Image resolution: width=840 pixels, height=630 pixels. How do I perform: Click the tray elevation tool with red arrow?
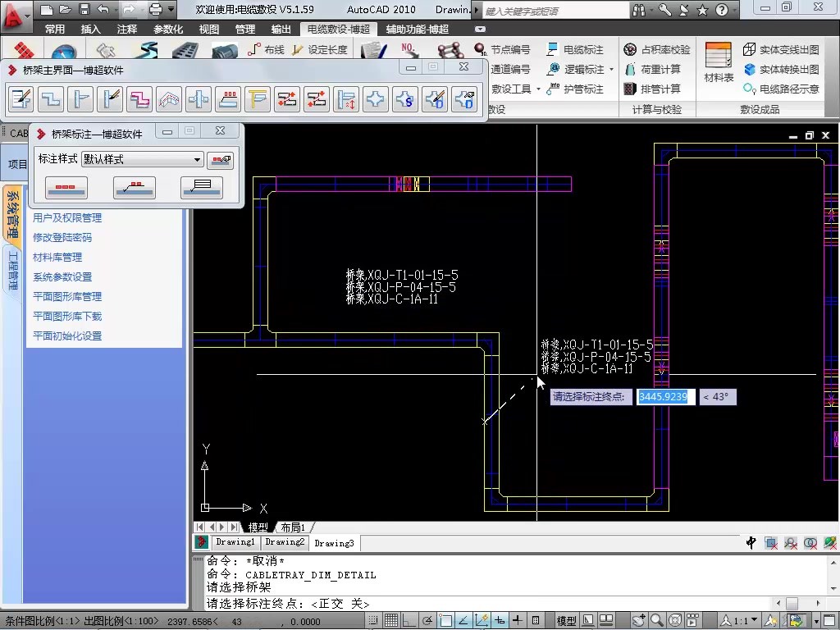(345, 99)
